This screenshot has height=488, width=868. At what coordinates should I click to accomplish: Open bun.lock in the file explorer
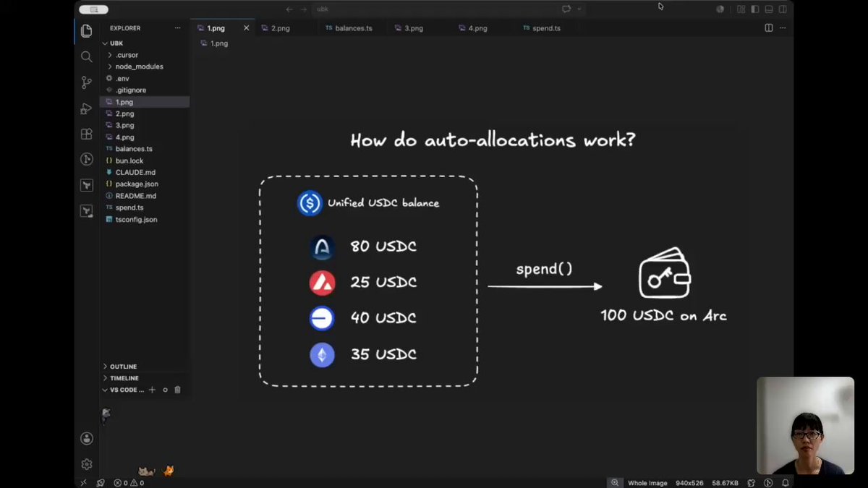click(x=145, y=160)
